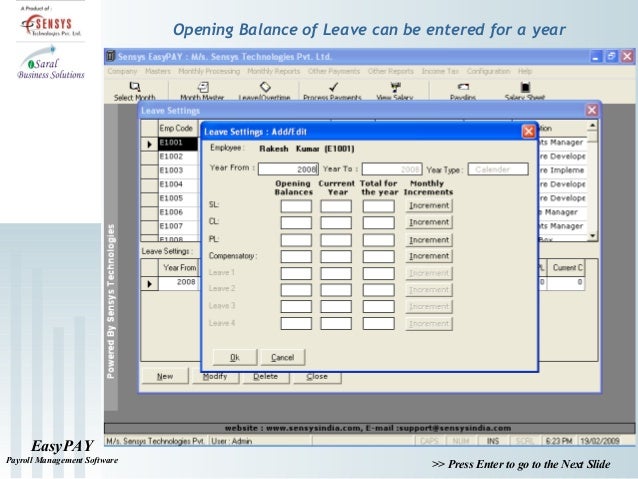Click the Ok button in Add/Edit dialog
The image size is (638, 479).
[235, 357]
